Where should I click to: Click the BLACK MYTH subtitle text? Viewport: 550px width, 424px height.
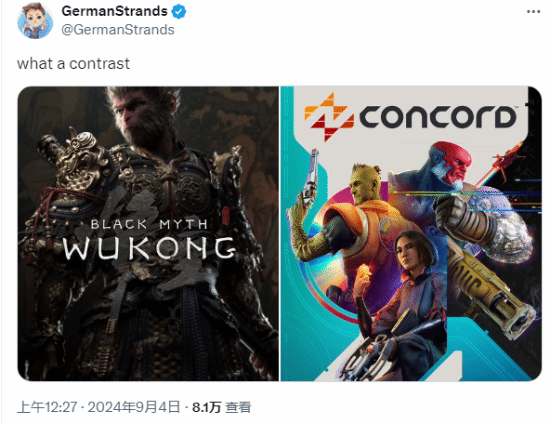(149, 224)
